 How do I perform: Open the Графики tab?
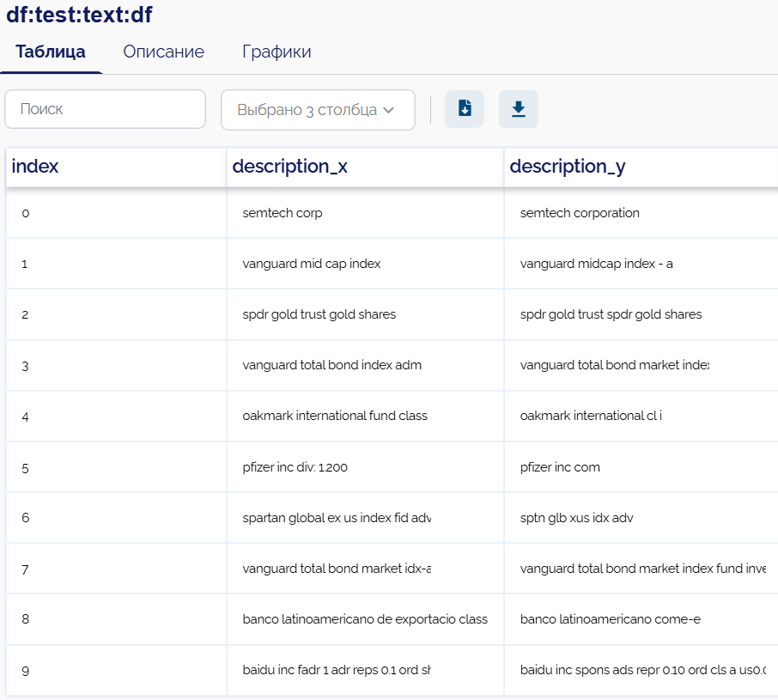(x=277, y=52)
